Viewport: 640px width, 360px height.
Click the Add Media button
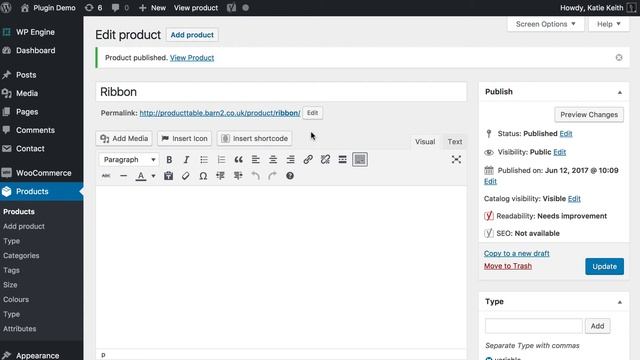tap(124, 138)
